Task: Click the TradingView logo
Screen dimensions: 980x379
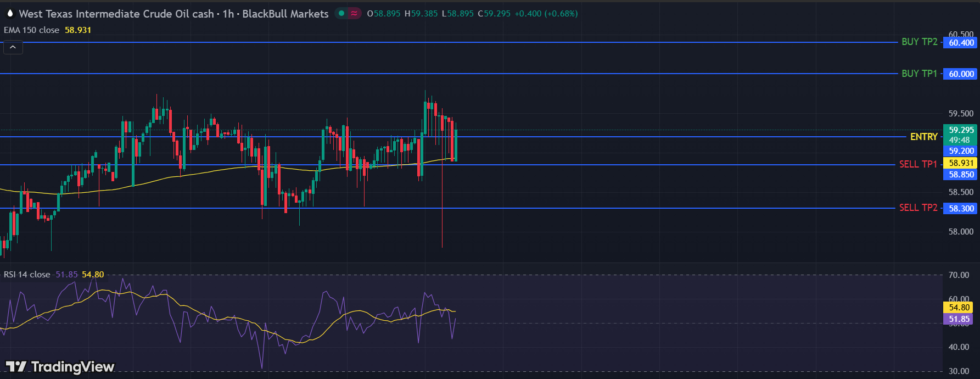Action: click(x=60, y=366)
